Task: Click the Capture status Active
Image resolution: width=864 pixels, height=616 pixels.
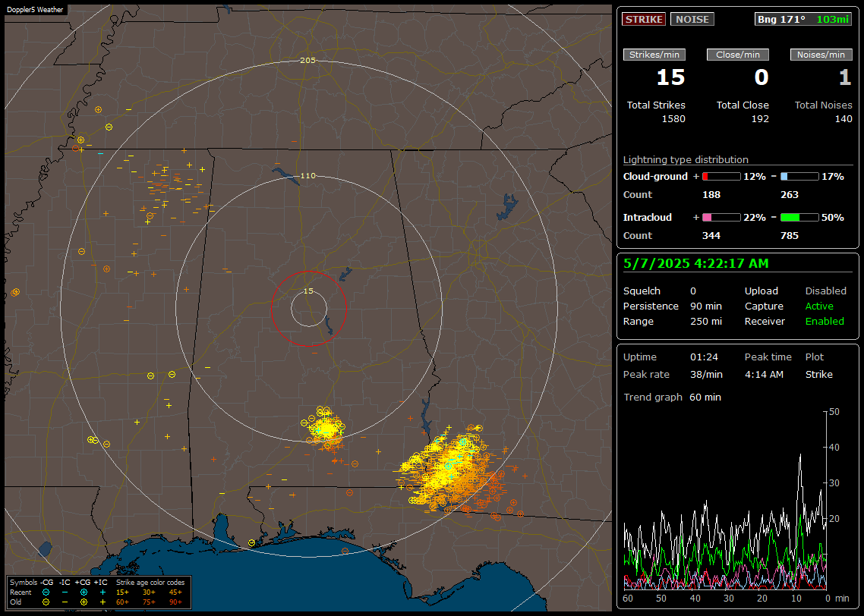Action: [x=819, y=306]
